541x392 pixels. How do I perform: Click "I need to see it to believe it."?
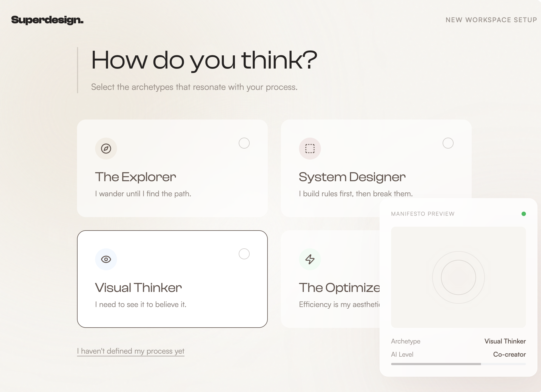click(141, 305)
